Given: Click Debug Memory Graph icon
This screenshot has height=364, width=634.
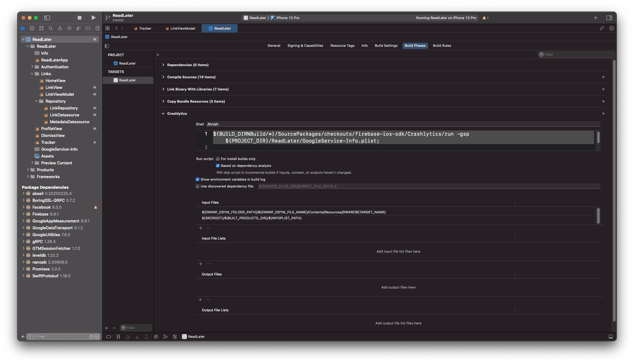Looking at the screenshot, I should coord(165,337).
